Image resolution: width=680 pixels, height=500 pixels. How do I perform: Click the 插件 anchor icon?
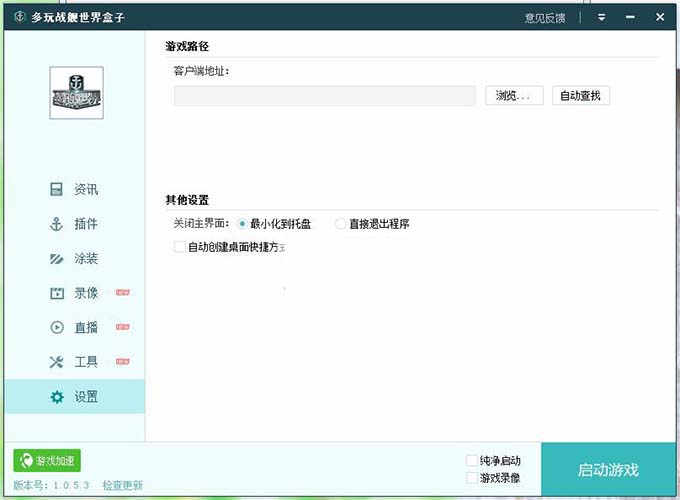pyautogui.click(x=56, y=224)
